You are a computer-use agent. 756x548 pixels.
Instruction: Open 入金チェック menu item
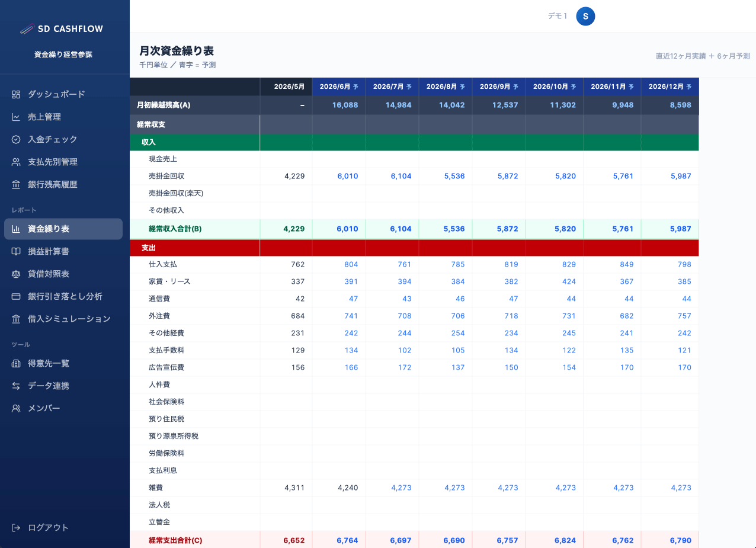click(63, 139)
